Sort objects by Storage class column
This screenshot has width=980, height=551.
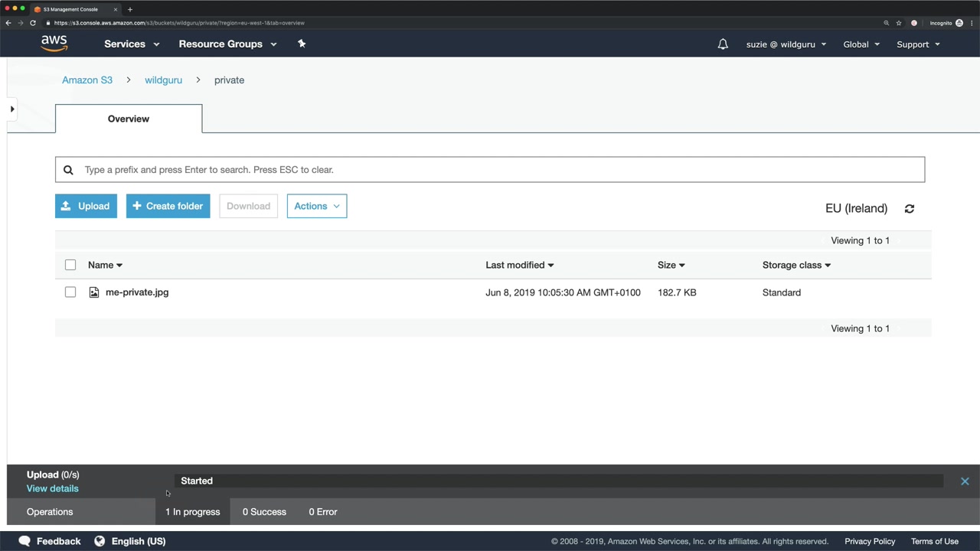(x=796, y=265)
